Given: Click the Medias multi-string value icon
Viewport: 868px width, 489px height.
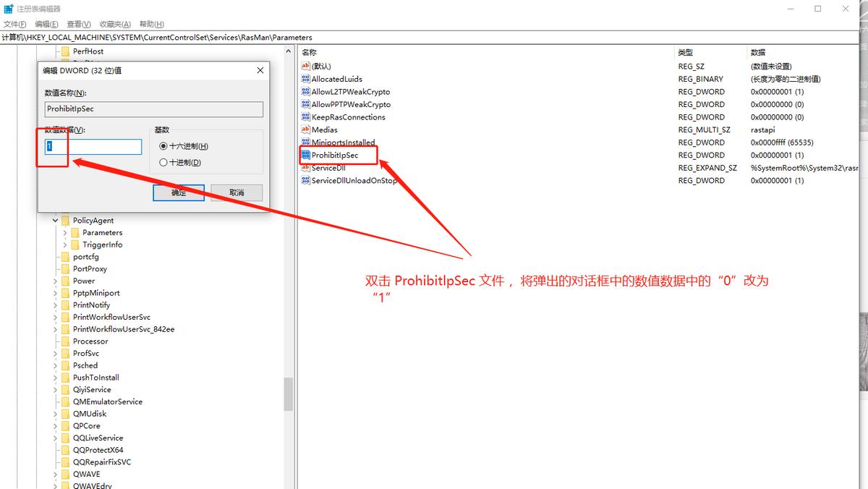Looking at the screenshot, I should click(305, 129).
